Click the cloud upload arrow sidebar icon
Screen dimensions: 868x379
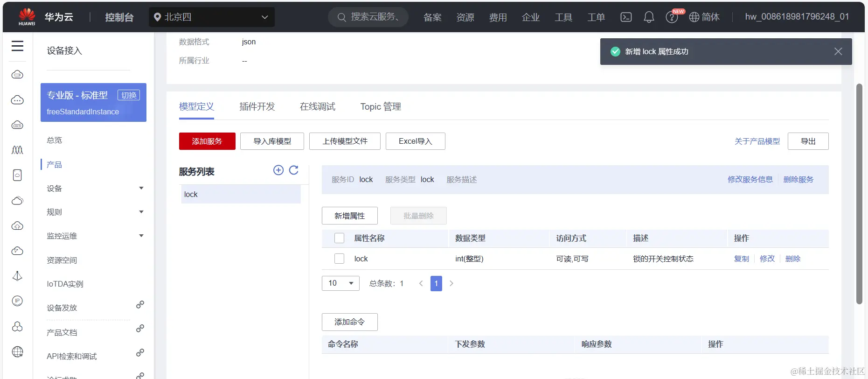17,226
